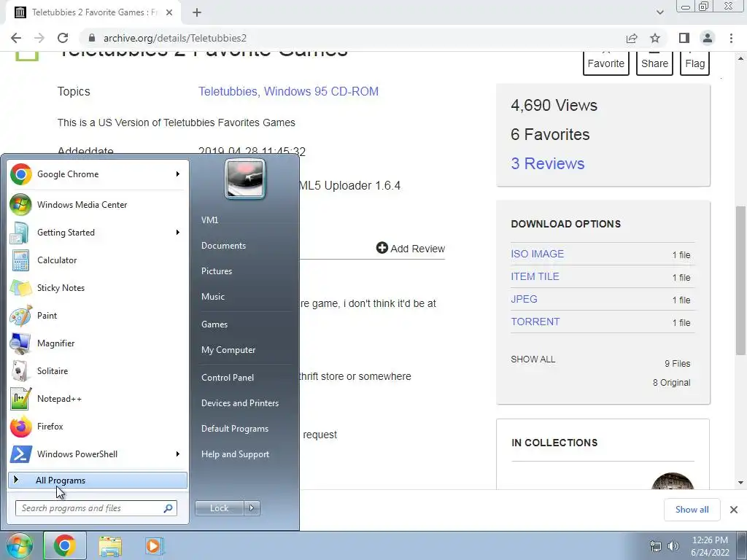Open My Computer
The height and width of the screenshot is (560, 747).
228,350
